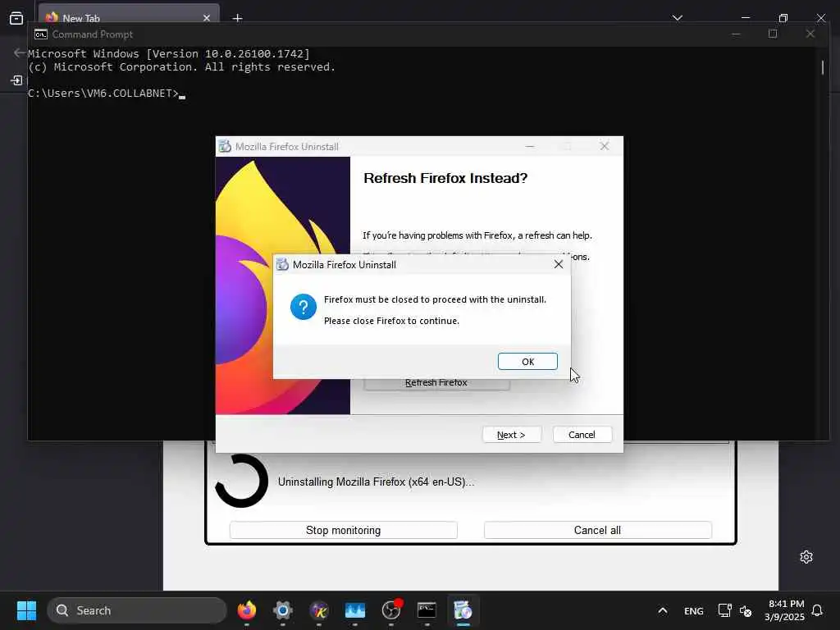Restore down the Firefox browser window
The height and width of the screenshot is (630, 840).
[x=783, y=18]
